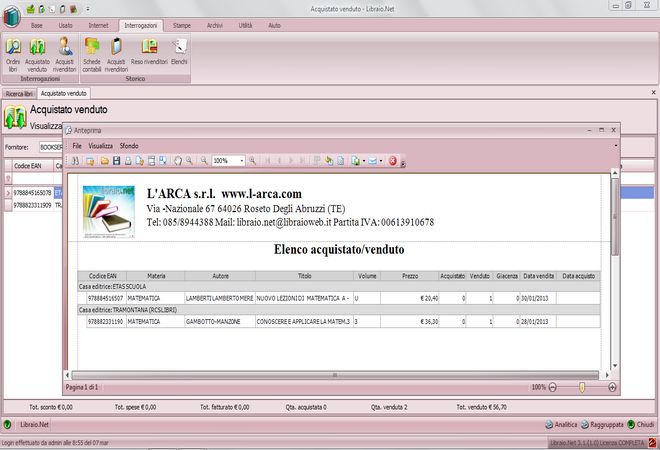Viewport: 660px width, 450px height.
Task: Open the quick access toolbar customize arrow
Action: coord(88,9)
